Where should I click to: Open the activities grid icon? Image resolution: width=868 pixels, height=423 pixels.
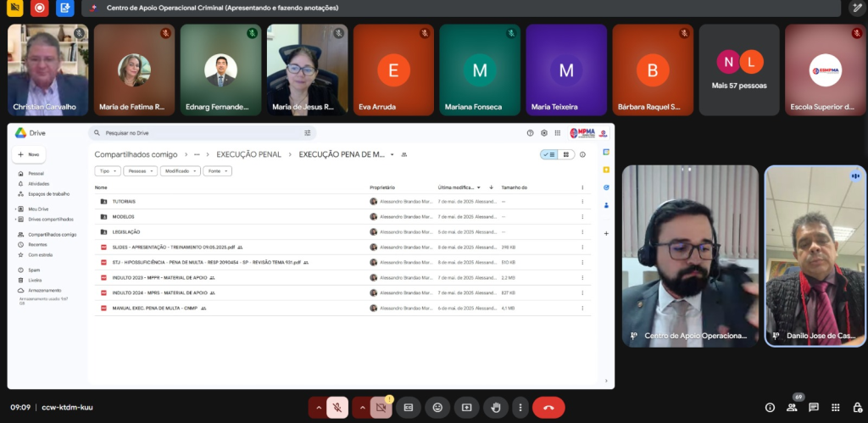click(835, 408)
